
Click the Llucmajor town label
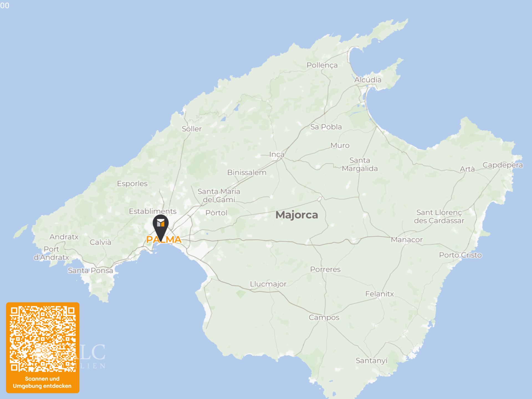point(268,284)
